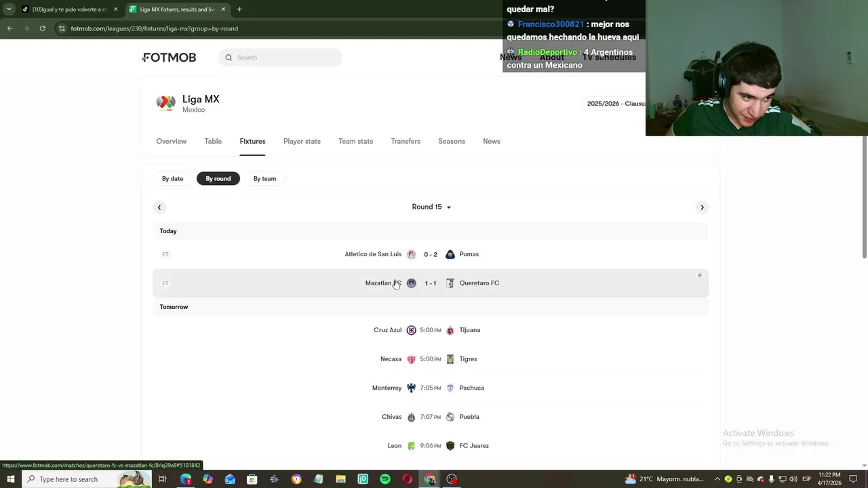The width and height of the screenshot is (868, 488).
Task: Click the Leon team crest
Action: (x=411, y=446)
